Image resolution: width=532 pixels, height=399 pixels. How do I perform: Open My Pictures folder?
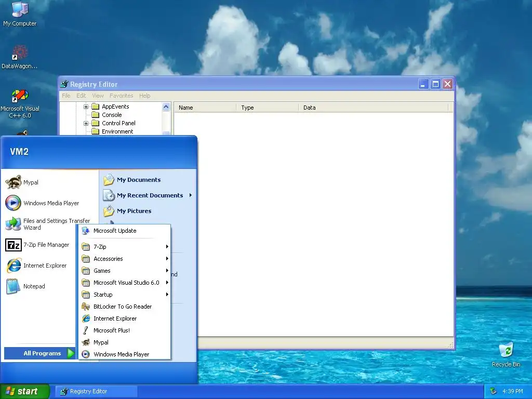[127, 211]
